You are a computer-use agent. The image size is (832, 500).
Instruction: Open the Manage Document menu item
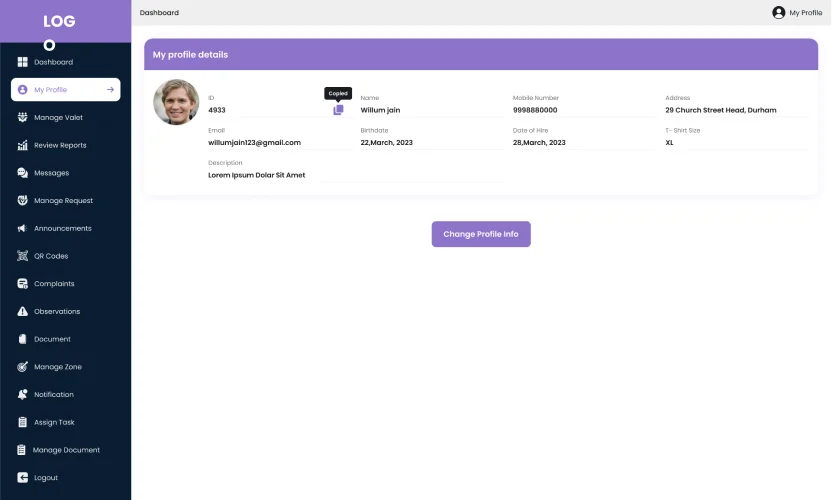66,450
